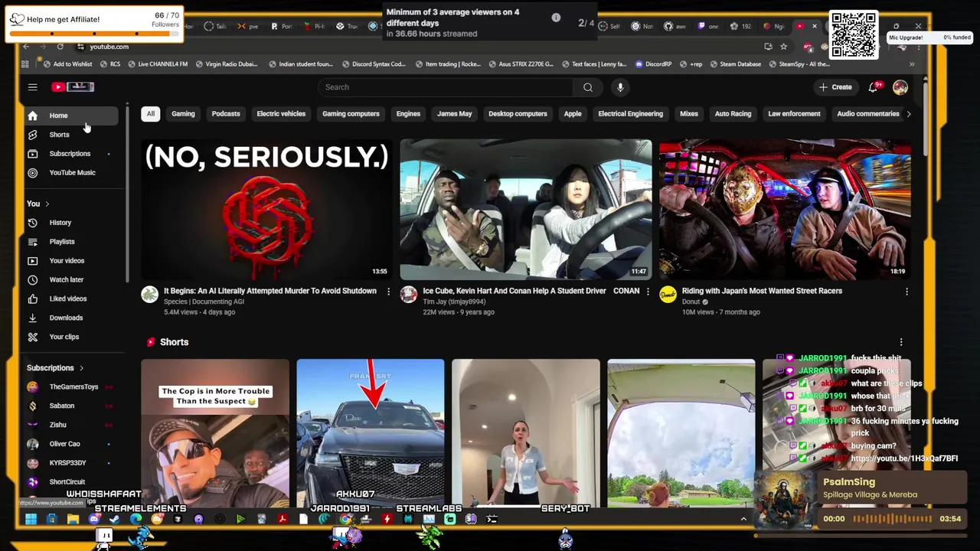Open the Cop in More Trouble short

(215, 433)
